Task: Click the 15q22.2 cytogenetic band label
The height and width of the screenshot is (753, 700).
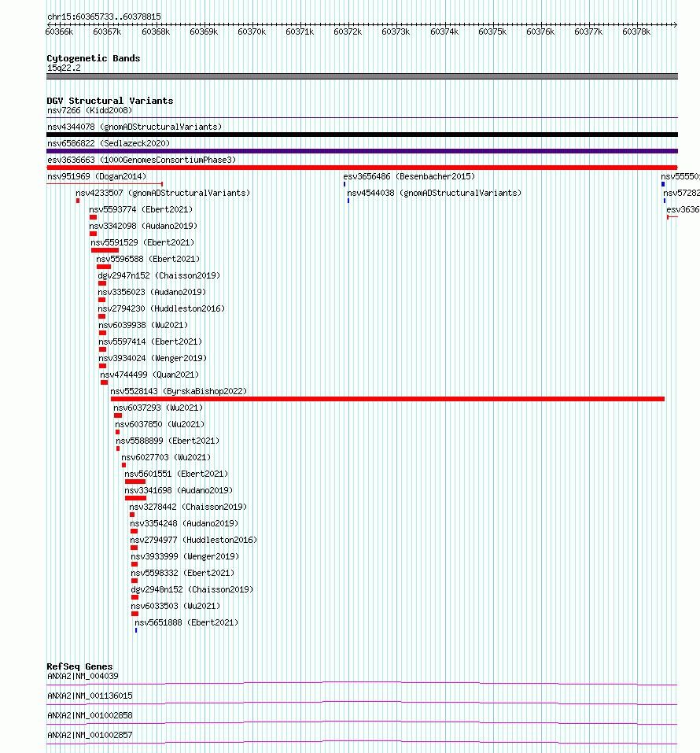Action: click(x=64, y=68)
